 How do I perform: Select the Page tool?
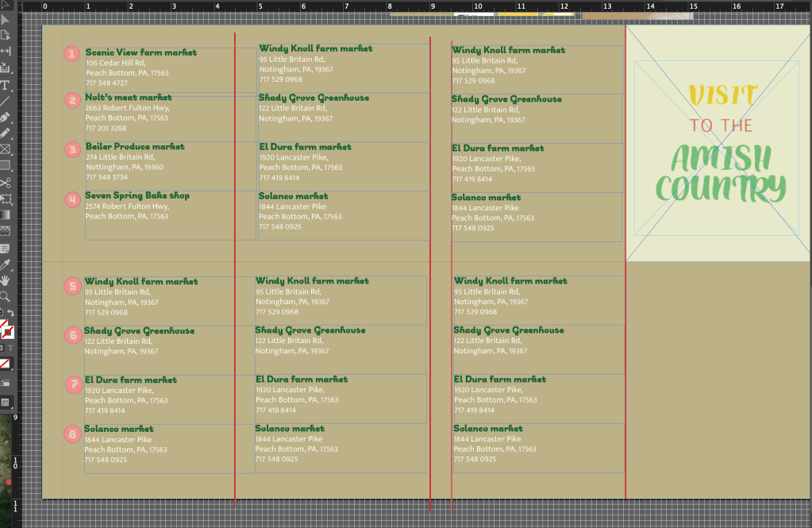coord(5,35)
